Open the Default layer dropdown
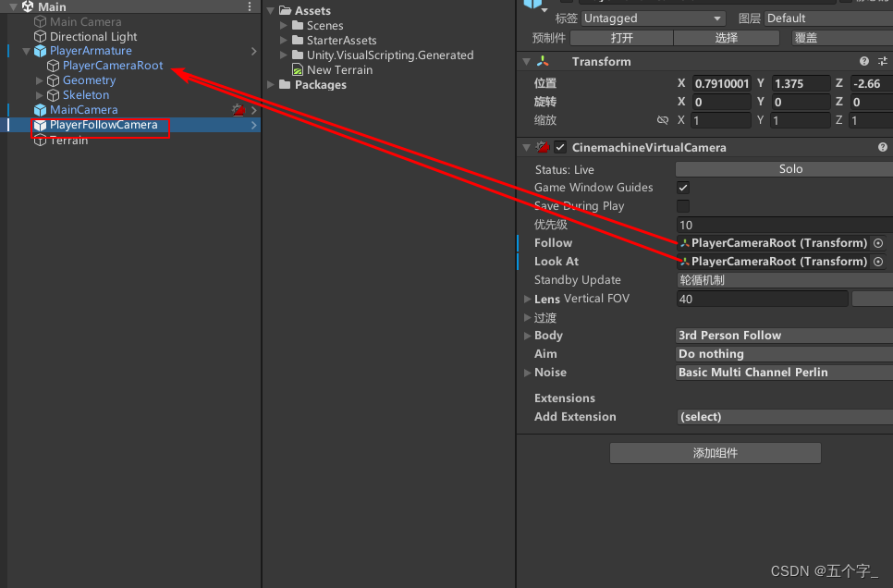Viewport: 893px width, 588px height. pos(828,18)
